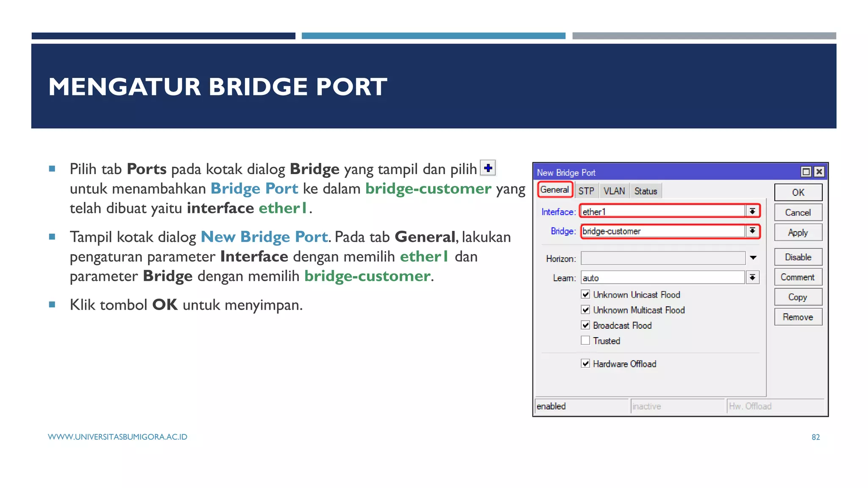Click the page number 82
This screenshot has width=868, height=488.
(815, 437)
